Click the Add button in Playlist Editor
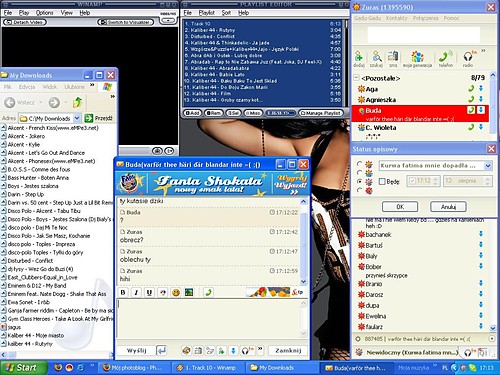The image size is (500, 375). coord(192,113)
